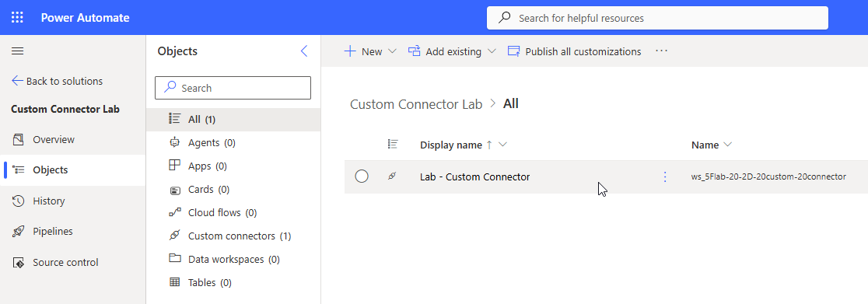
Task: Click the History clock icon
Action: click(x=18, y=201)
